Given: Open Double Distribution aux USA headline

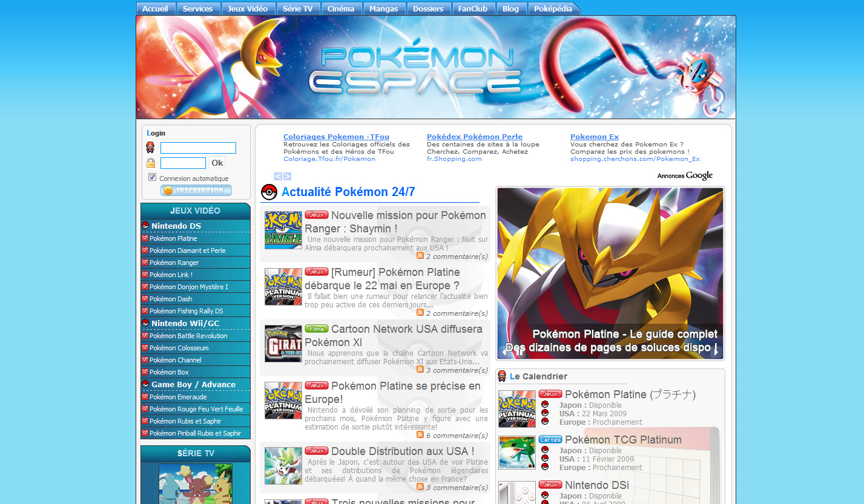Looking at the screenshot, I should point(403,451).
